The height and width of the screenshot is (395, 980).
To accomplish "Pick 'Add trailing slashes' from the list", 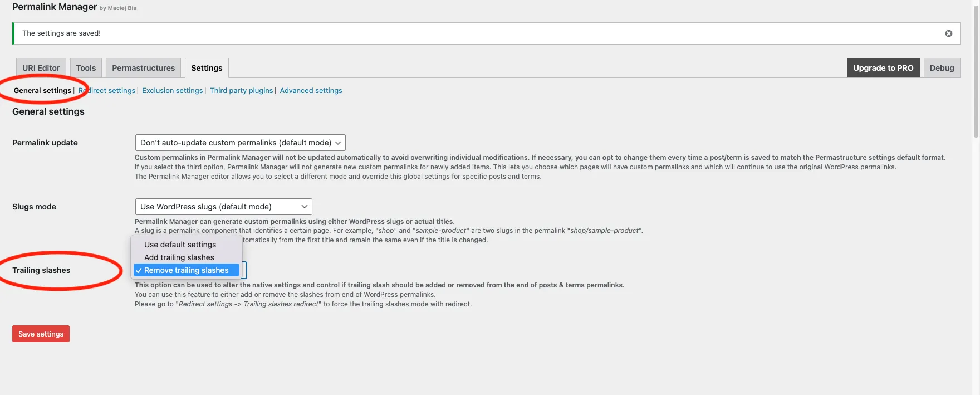I will click(x=179, y=257).
